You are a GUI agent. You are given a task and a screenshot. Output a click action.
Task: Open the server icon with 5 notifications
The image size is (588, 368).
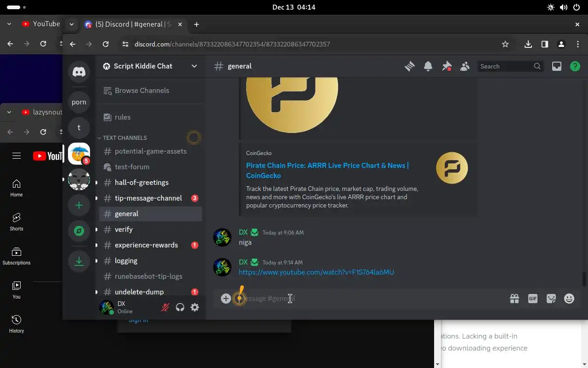tap(79, 154)
